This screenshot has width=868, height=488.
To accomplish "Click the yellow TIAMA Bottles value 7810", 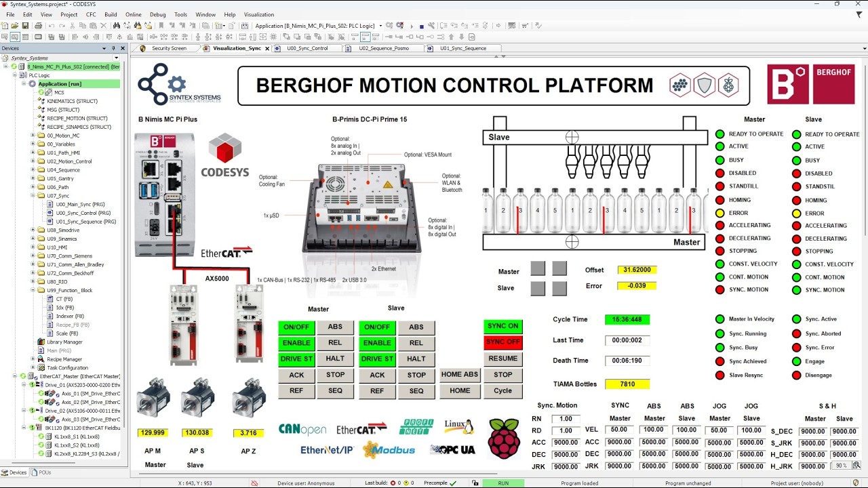I will click(x=627, y=384).
